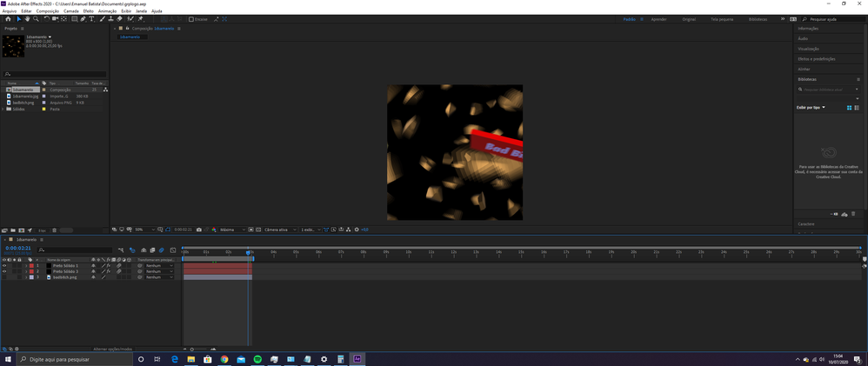The image size is (868, 366).
Task: Select the Brush tool
Action: (x=103, y=19)
